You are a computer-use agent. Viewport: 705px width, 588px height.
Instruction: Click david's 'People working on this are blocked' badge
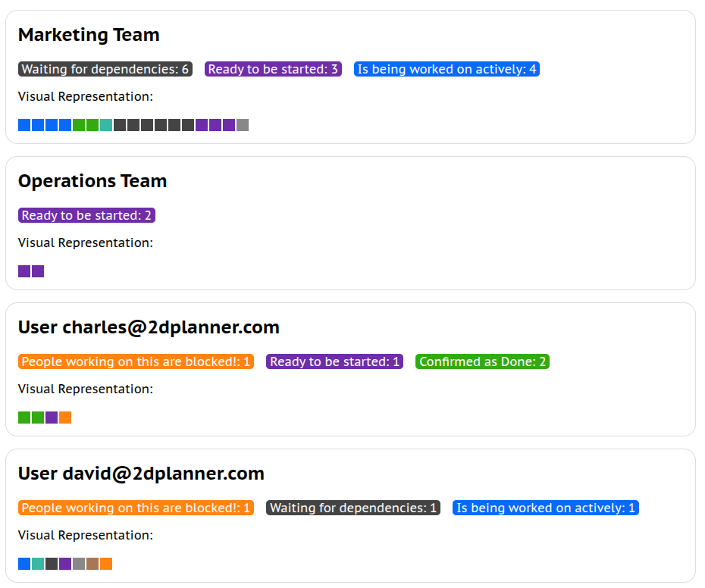136,508
